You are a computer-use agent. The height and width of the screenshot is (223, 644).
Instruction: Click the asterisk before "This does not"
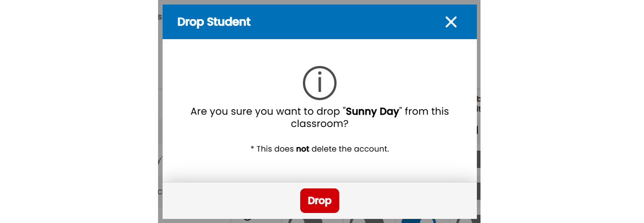252,148
